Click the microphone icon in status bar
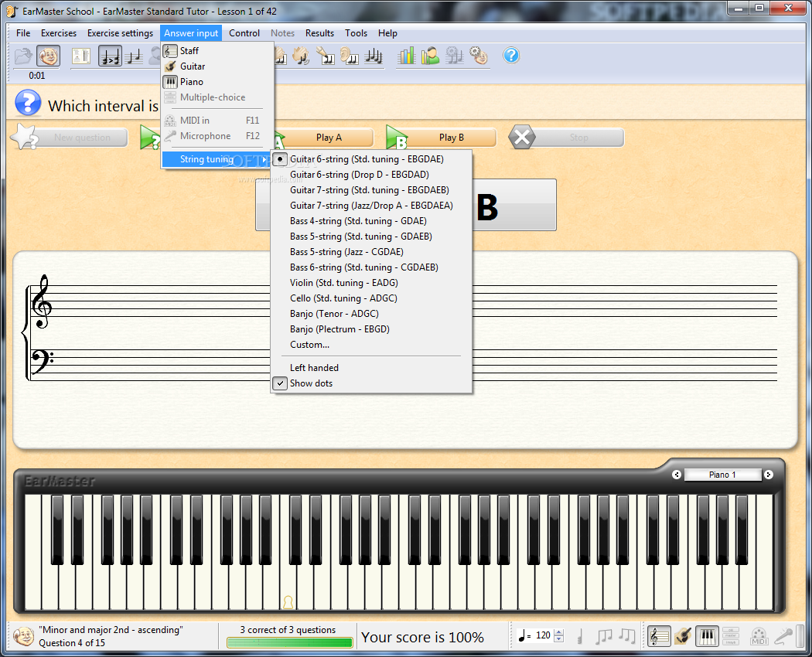This screenshot has width=812, height=657. [783, 636]
